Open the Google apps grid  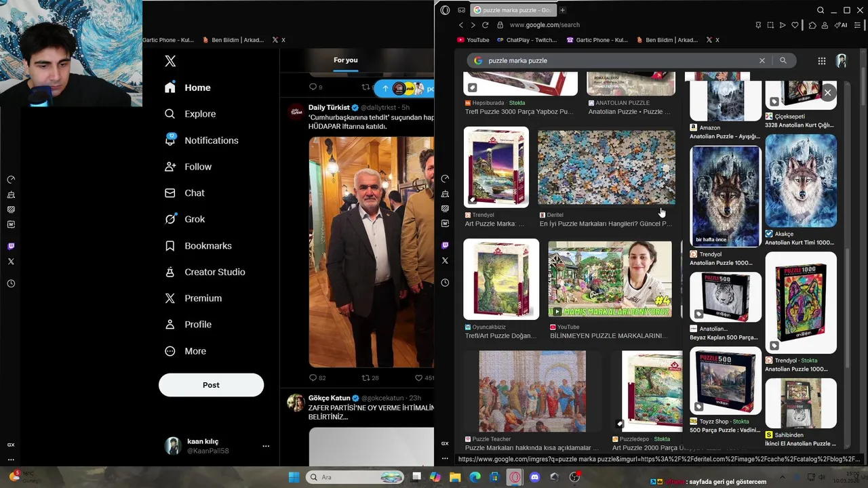(821, 61)
